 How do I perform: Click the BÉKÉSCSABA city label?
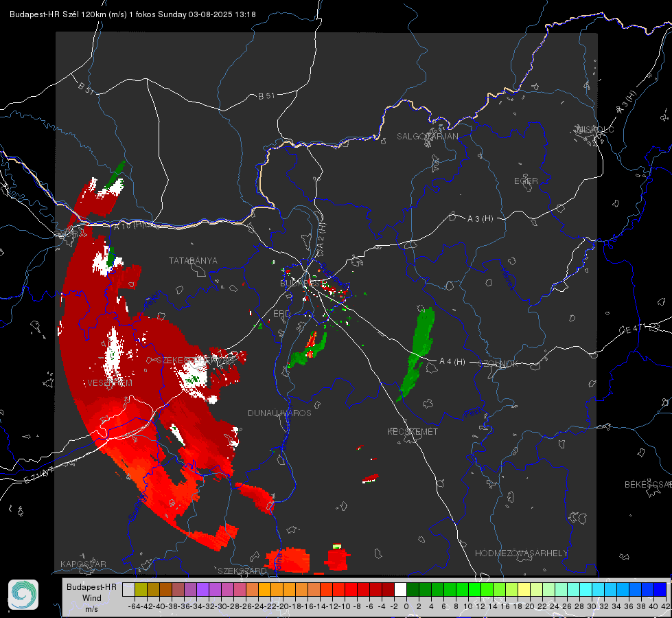(x=648, y=484)
